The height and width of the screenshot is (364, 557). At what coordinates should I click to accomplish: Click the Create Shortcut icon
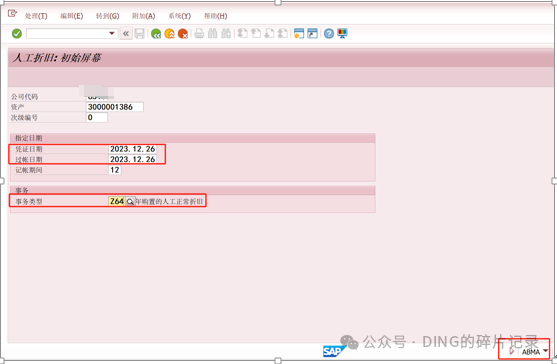[x=312, y=33]
